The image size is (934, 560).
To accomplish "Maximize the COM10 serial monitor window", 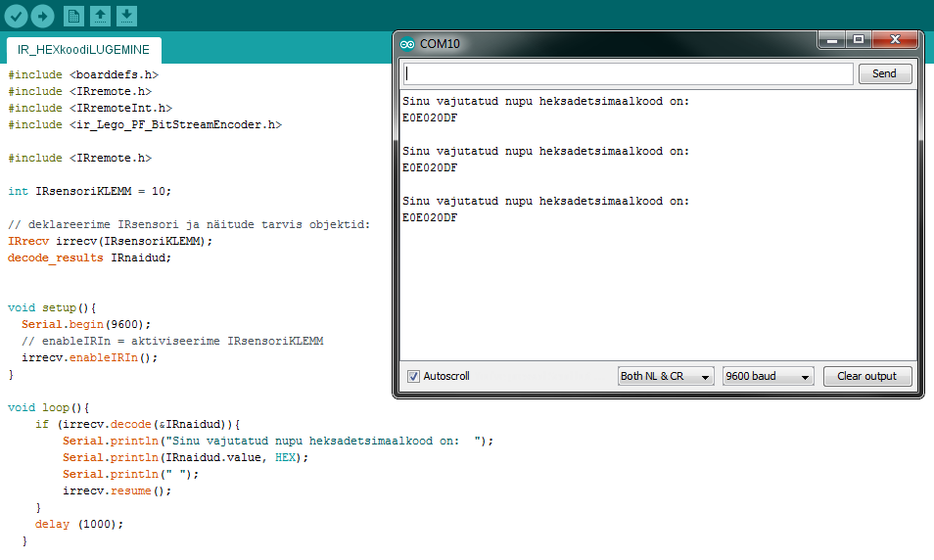I will pyautogui.click(x=859, y=40).
